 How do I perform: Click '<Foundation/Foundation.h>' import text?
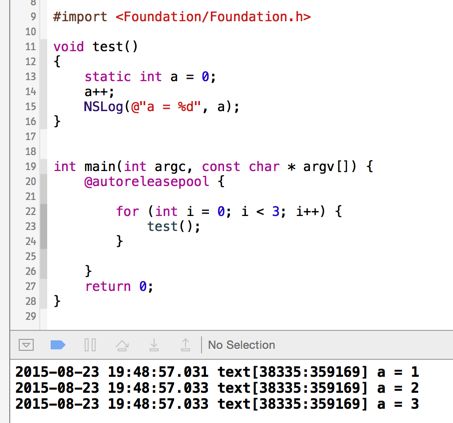click(x=213, y=17)
